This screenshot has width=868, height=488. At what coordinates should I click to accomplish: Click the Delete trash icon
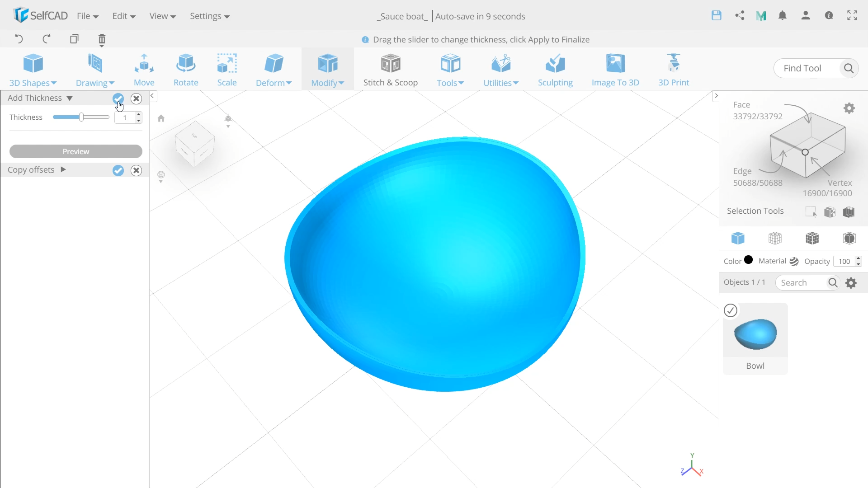pos(102,40)
